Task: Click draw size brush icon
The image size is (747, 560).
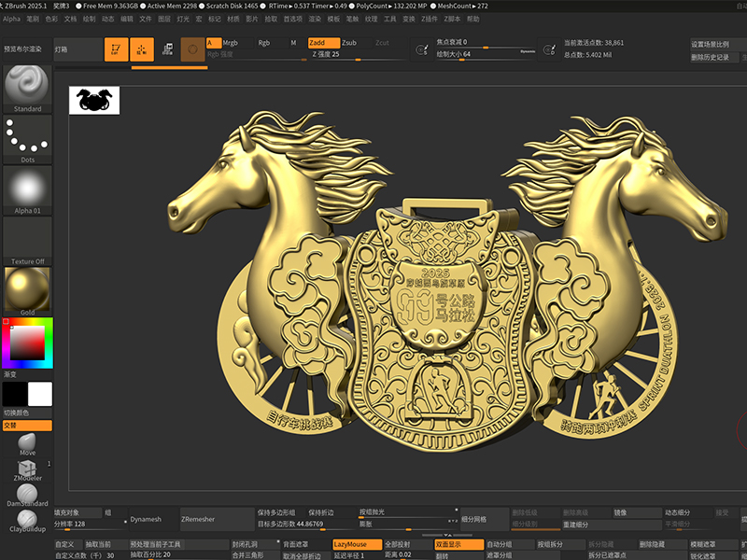Action: 549,49
